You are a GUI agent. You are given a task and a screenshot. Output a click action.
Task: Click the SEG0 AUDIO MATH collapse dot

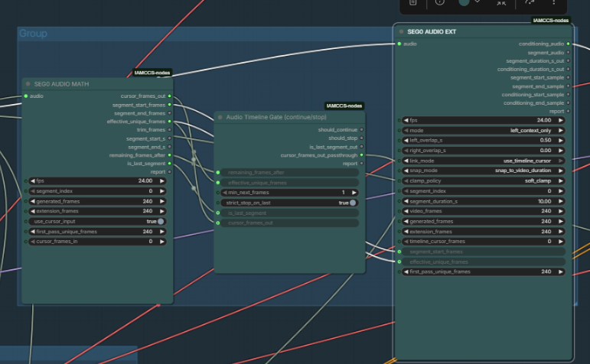(28, 84)
